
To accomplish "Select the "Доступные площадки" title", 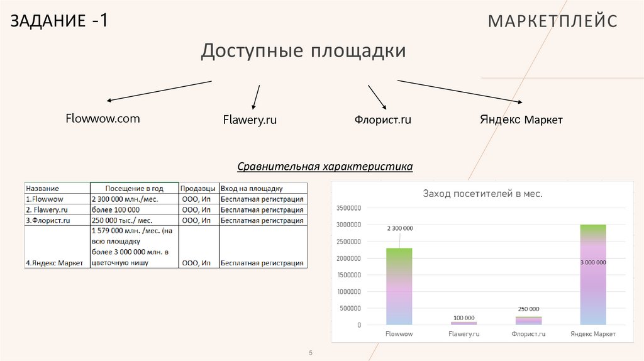I will point(303,51).
